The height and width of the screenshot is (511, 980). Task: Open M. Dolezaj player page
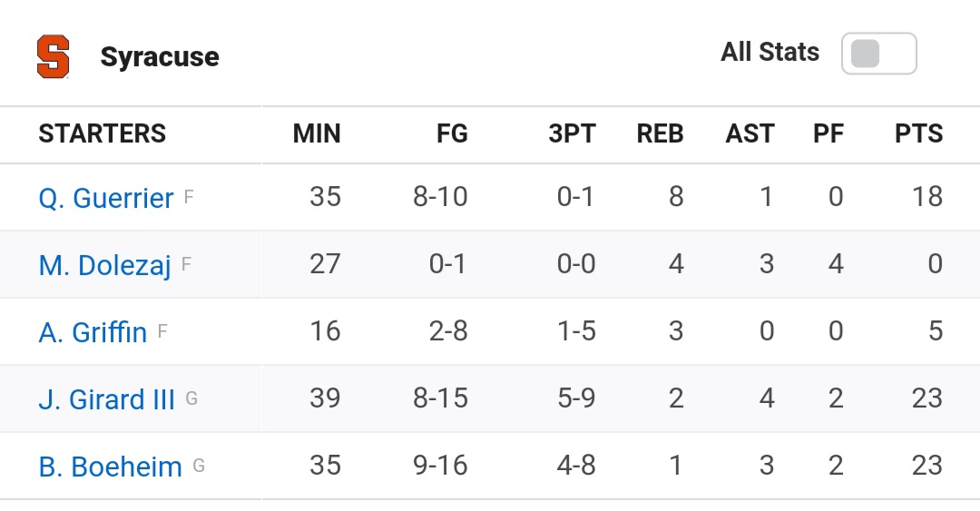tap(104, 265)
